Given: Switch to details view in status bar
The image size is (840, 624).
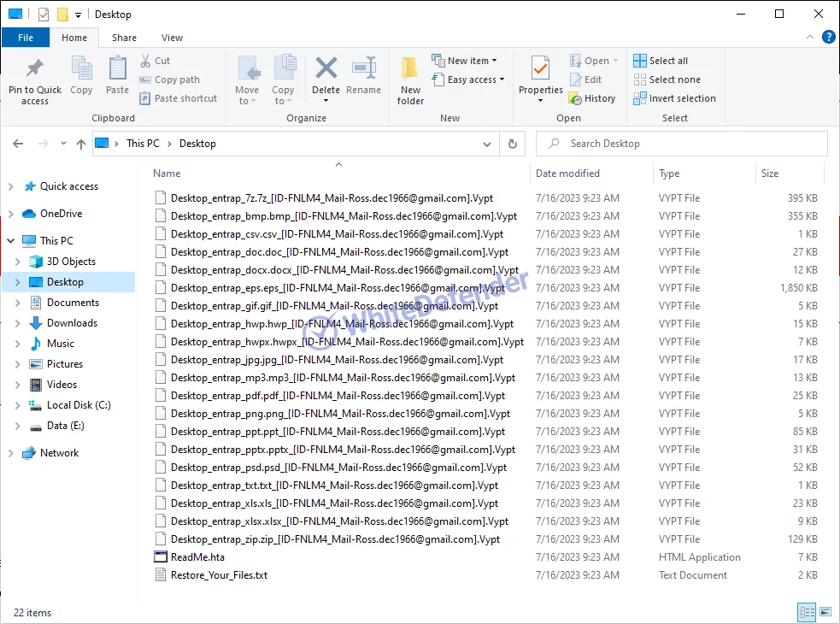Looking at the screenshot, I should 807,612.
